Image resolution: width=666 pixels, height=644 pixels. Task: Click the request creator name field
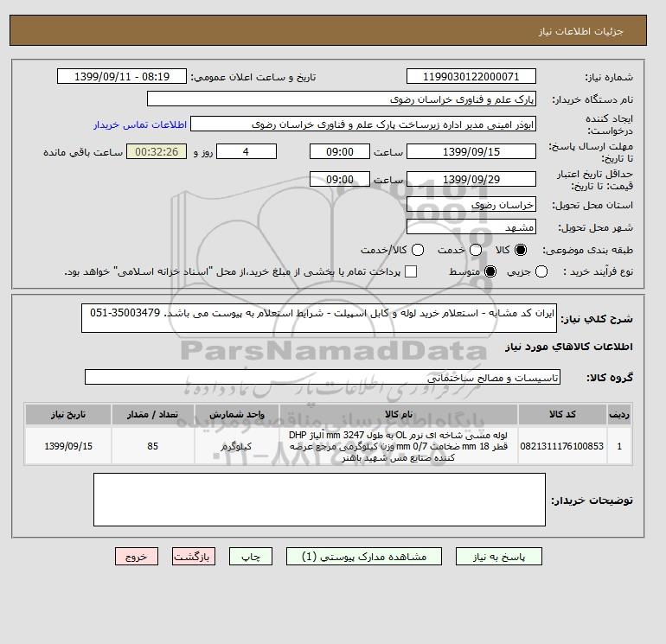point(363,124)
